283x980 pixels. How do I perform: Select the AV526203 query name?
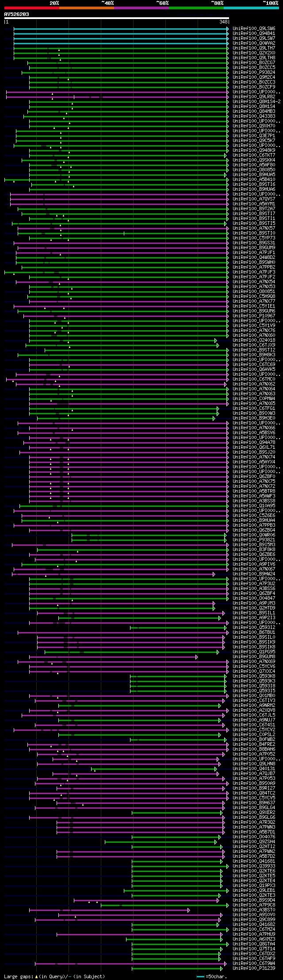(x=17, y=14)
